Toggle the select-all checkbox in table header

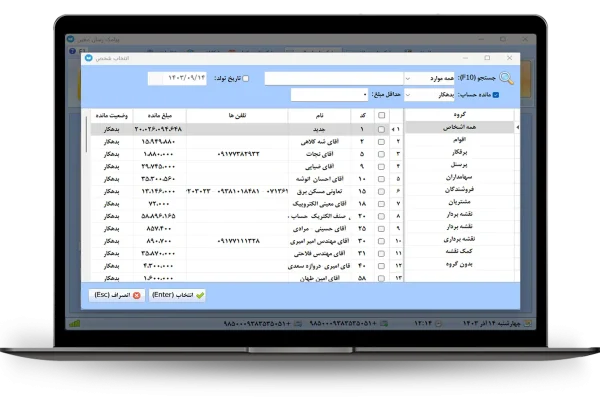coord(380,116)
